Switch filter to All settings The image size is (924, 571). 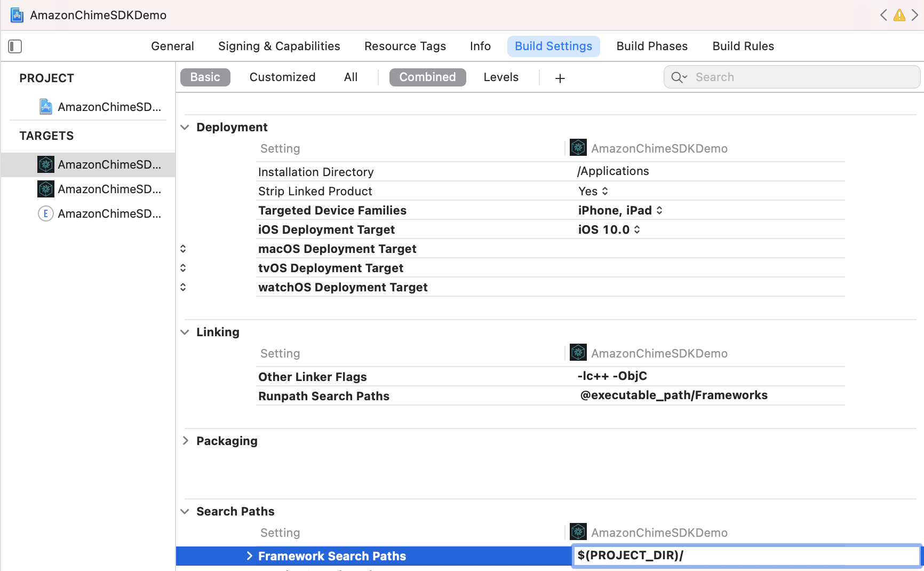click(351, 77)
